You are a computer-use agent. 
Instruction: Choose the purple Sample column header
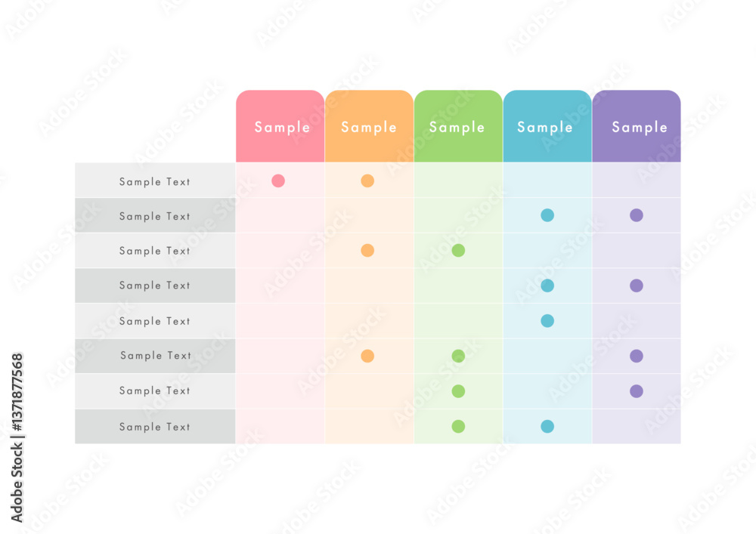(637, 126)
